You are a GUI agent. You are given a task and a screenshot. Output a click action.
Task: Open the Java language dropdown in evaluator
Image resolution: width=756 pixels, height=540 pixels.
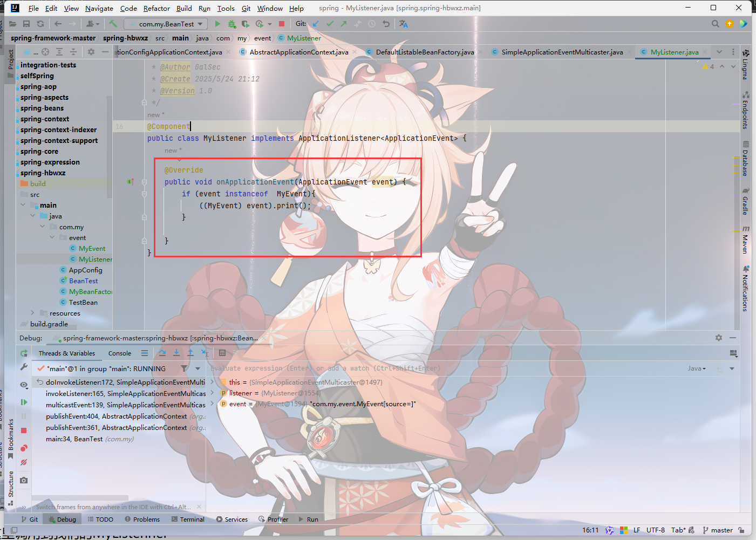pos(697,368)
